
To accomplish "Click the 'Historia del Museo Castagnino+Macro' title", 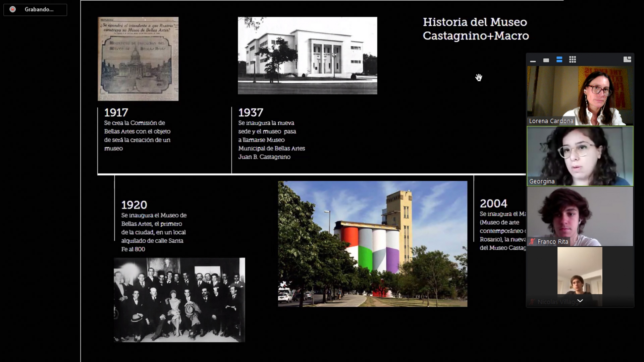I will pyautogui.click(x=476, y=29).
